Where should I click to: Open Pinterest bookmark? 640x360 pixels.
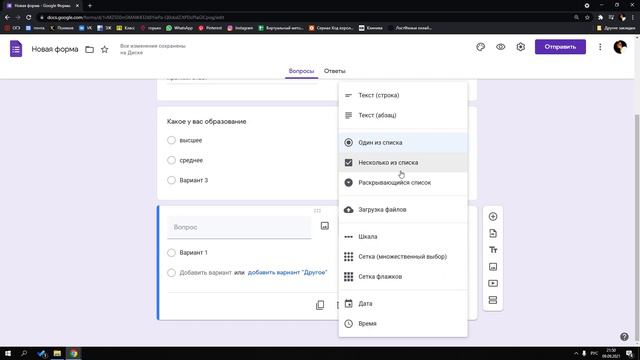pyautogui.click(x=210, y=28)
